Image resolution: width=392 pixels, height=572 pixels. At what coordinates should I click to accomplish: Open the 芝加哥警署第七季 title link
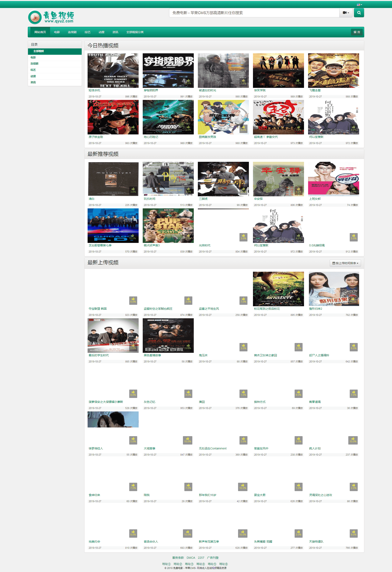pyautogui.click(x=100, y=245)
